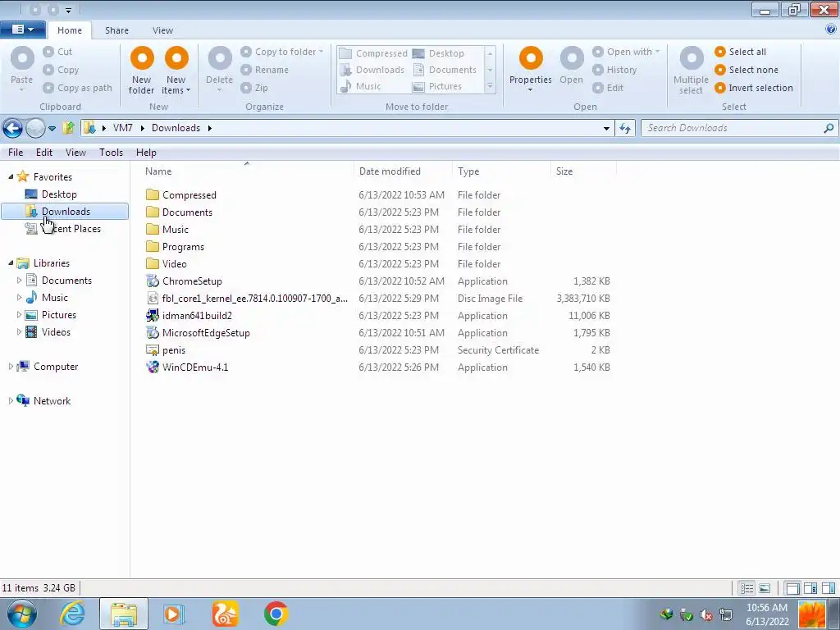Click the Zip ribbon button
Image resolution: width=840 pixels, height=630 pixels.
point(254,88)
